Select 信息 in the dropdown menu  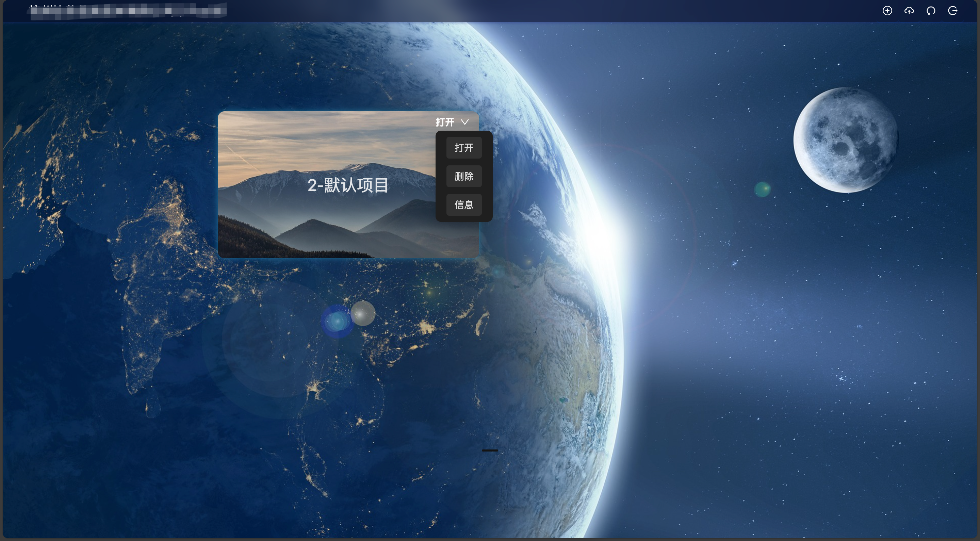(464, 205)
